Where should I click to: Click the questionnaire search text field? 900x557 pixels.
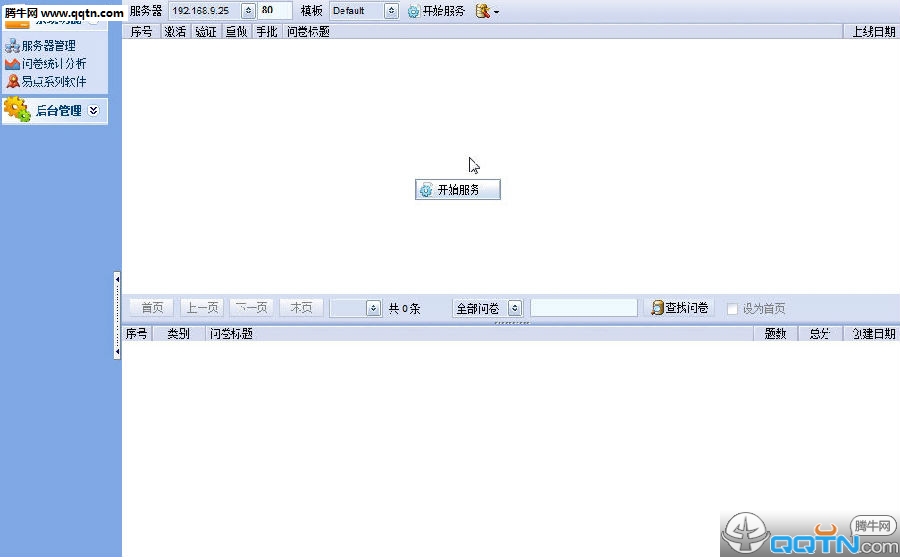583,308
